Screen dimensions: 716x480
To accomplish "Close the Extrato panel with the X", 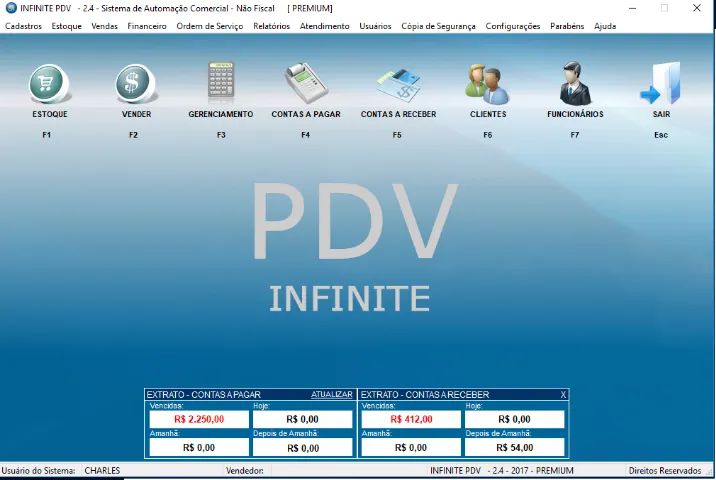I will [x=563, y=395].
